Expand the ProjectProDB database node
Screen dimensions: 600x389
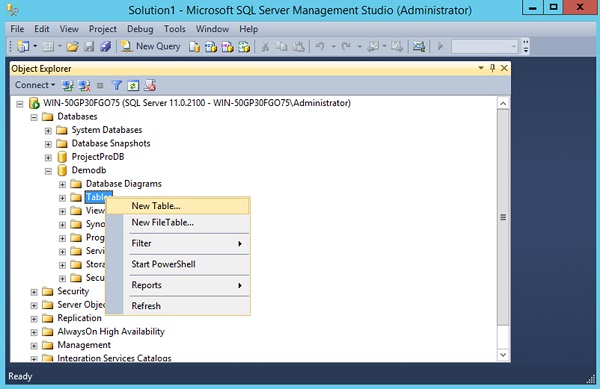coord(48,158)
